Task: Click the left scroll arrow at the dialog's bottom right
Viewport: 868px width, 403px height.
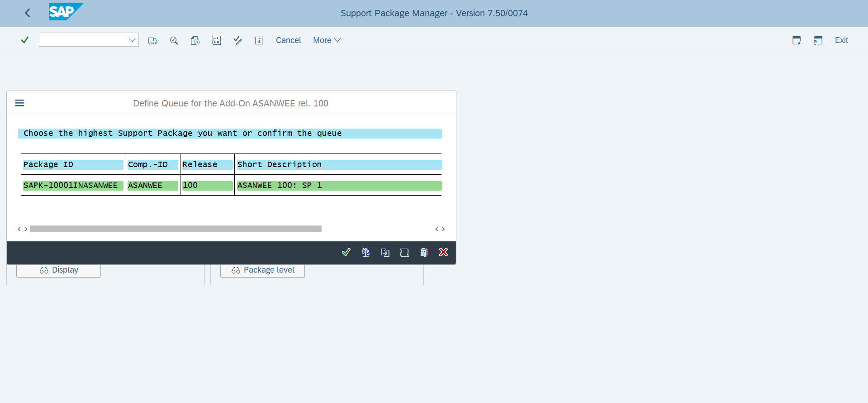Action: click(437, 229)
